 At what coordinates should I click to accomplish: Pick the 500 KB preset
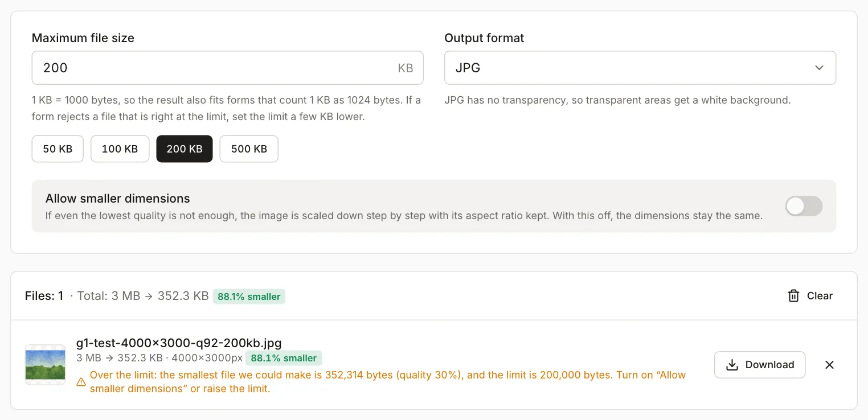pos(249,149)
